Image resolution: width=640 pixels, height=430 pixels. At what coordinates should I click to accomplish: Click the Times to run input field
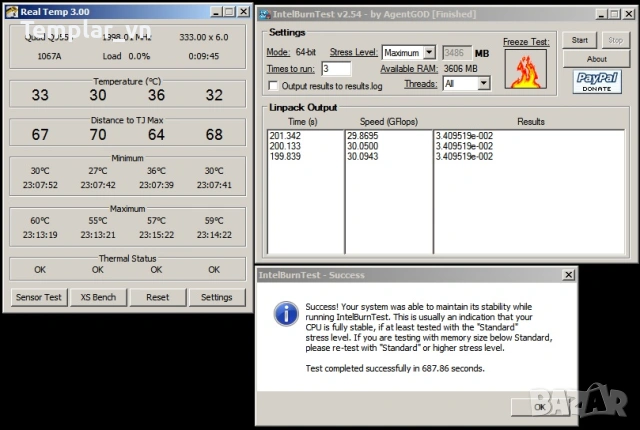(336, 69)
